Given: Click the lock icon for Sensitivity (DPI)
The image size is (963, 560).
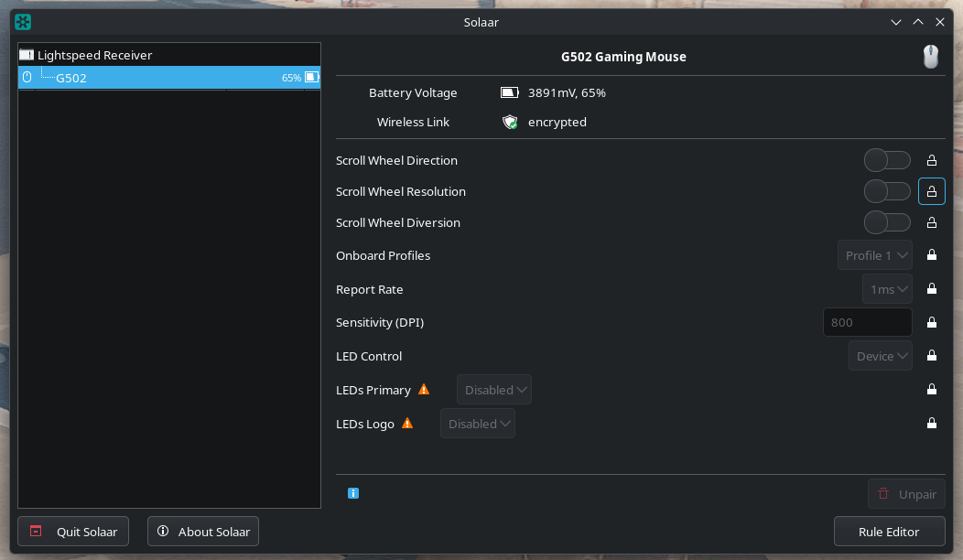Looking at the screenshot, I should coord(932,322).
